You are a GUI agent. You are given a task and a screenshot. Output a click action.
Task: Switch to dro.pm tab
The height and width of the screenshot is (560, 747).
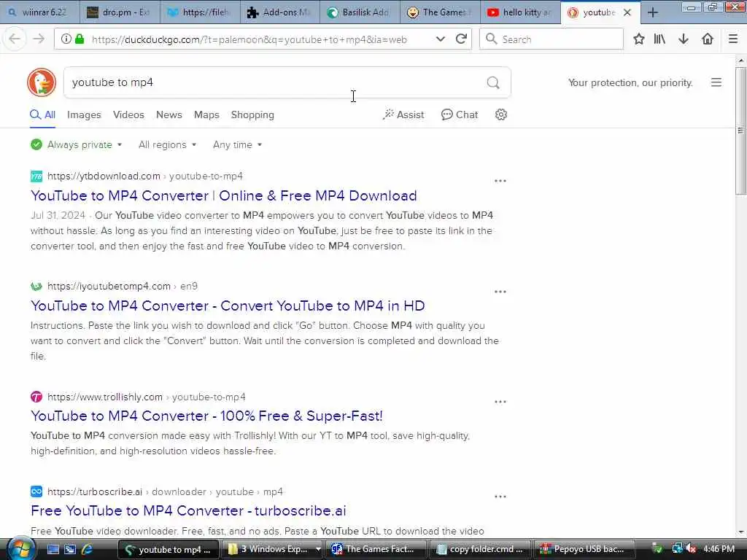point(120,13)
